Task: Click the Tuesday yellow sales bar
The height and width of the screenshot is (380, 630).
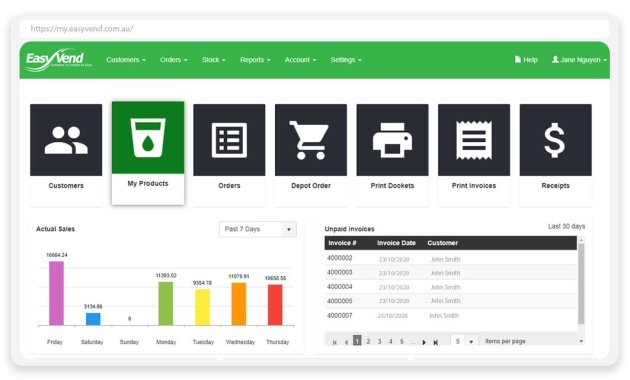Action: 202,307
